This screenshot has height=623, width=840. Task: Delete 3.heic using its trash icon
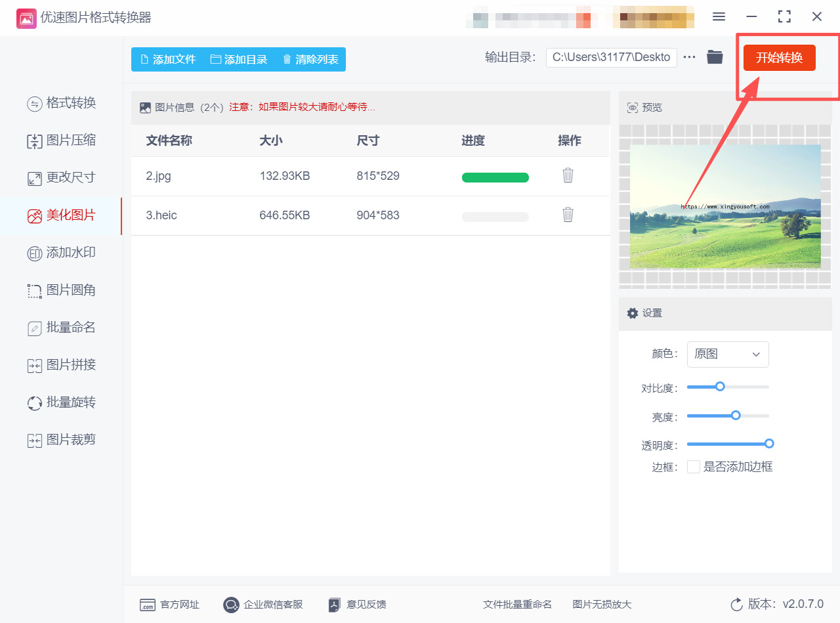[x=568, y=215]
